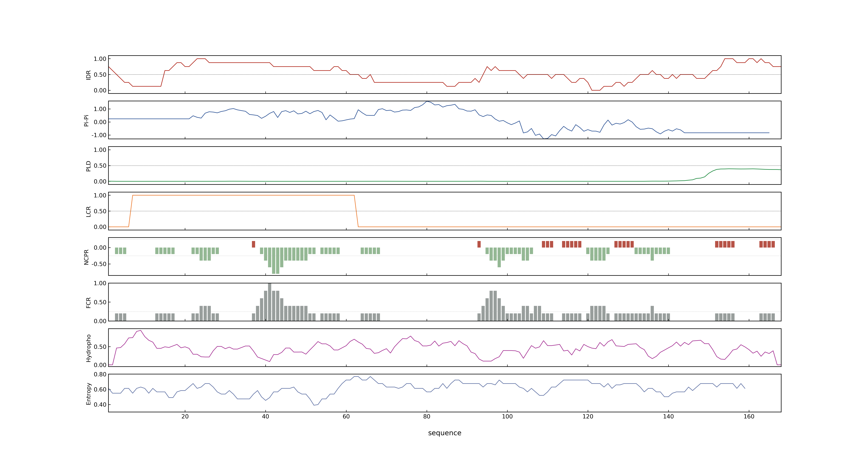This screenshot has height=463, width=868.
Task: Click x-axis tick label 40
Action: 266,416
